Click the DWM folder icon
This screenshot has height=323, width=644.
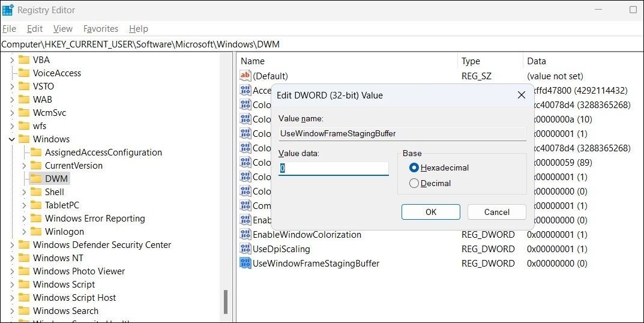coord(36,179)
